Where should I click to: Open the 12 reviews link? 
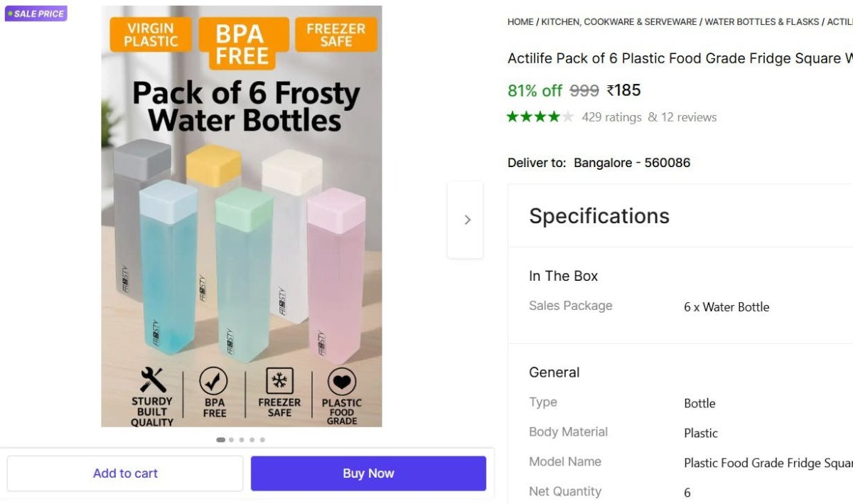pyautogui.click(x=689, y=117)
